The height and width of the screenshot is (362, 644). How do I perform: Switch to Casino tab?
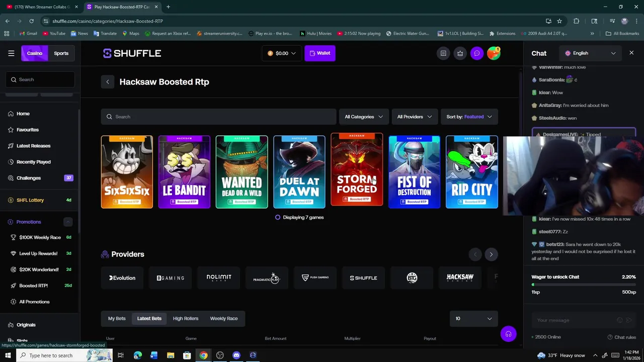(35, 53)
